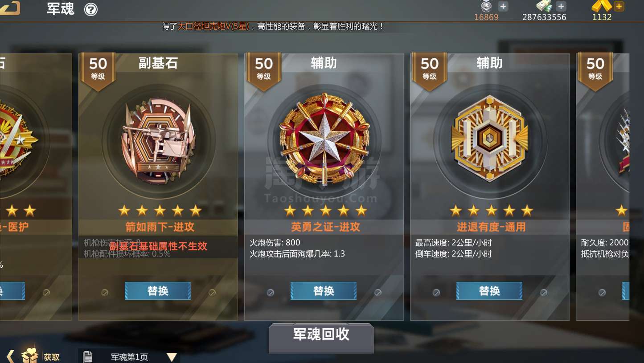The height and width of the screenshot is (363, 644).
Task: Replace the 副基石 箭如雨下 soul
Action: 158,291
